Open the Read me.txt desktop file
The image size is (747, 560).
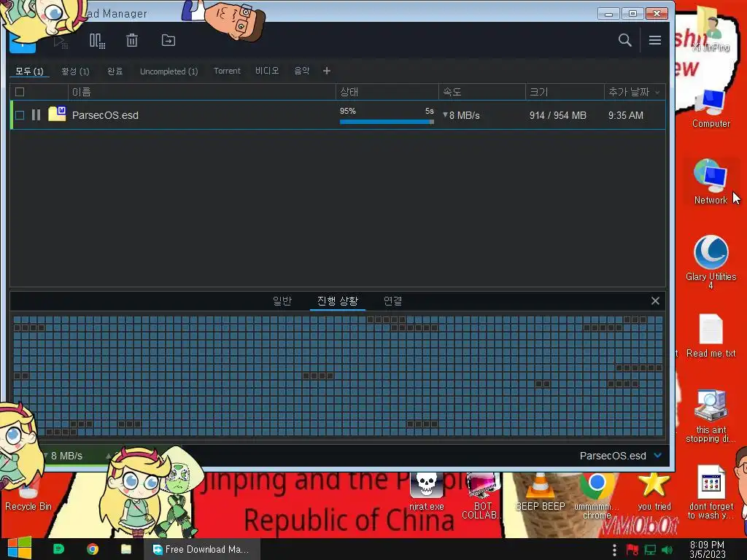click(711, 335)
